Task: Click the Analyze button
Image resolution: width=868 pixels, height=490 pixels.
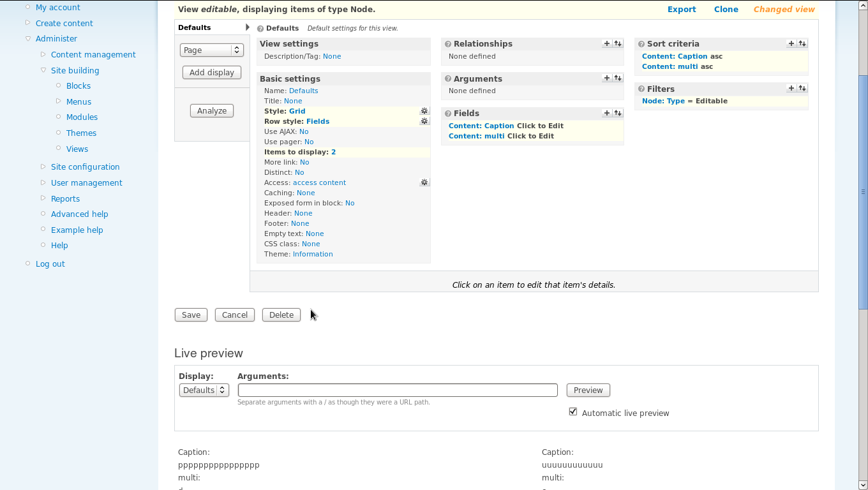Action: (212, 110)
